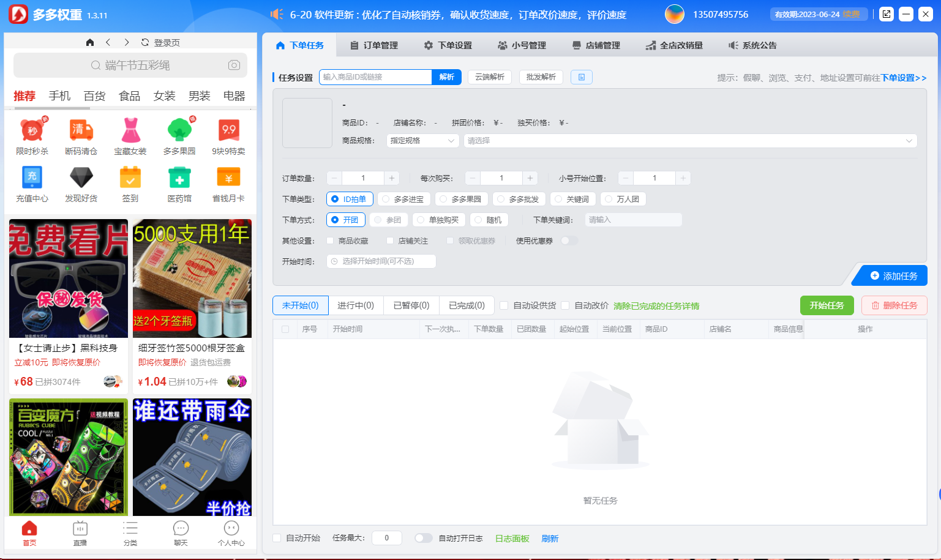The width and height of the screenshot is (941, 560).
Task: Open the 请选择 spec dropdown
Action: (x=691, y=141)
